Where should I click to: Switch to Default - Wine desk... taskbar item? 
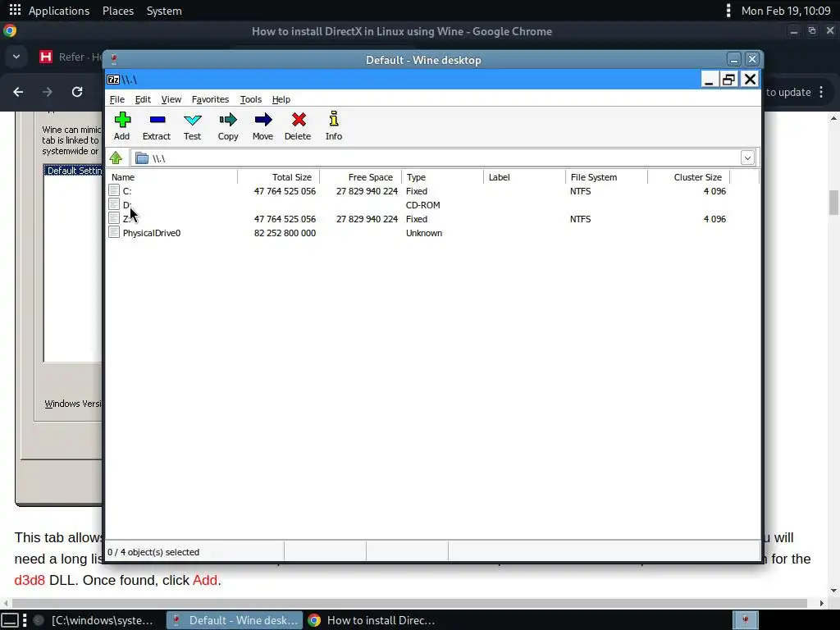pos(235,620)
